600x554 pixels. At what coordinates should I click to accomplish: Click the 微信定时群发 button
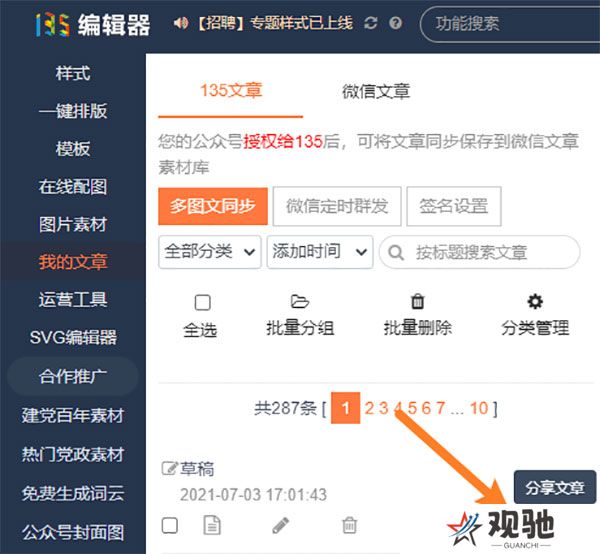[337, 206]
